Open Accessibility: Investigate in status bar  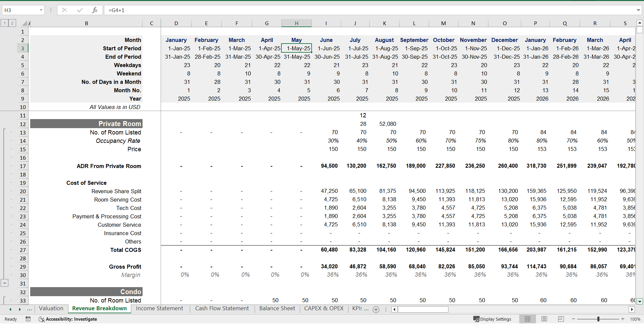pos(68,319)
